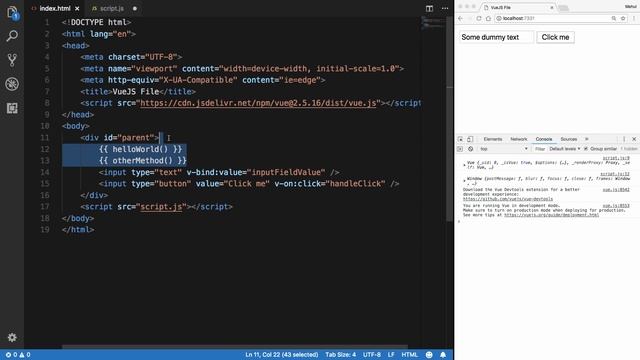This screenshot has width=640, height=360.
Task: Expand the Vue object log entry
Action: click(464, 165)
